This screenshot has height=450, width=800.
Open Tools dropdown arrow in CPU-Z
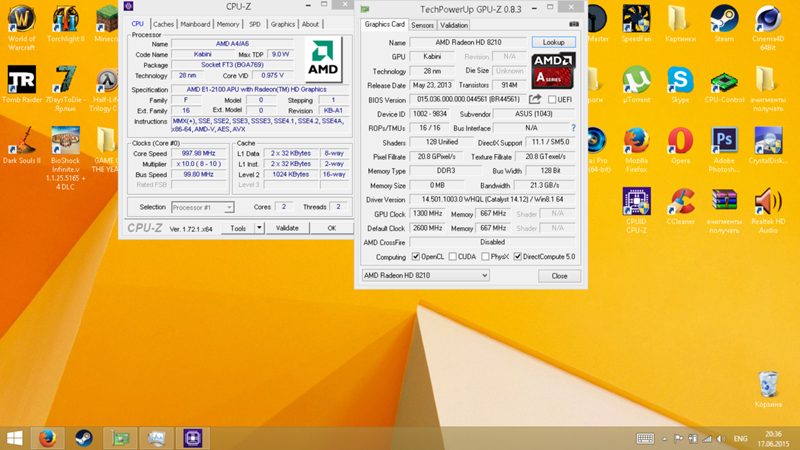(259, 228)
